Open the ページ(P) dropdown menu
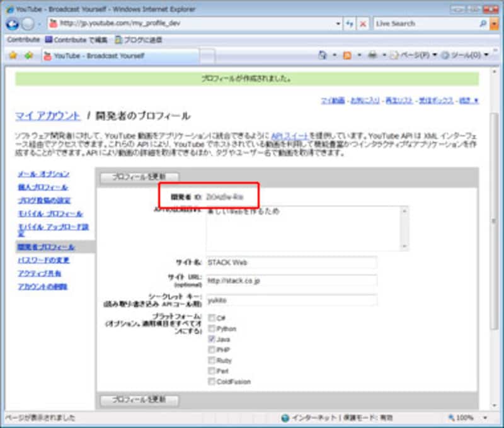The height and width of the screenshot is (428, 504). pos(415,55)
